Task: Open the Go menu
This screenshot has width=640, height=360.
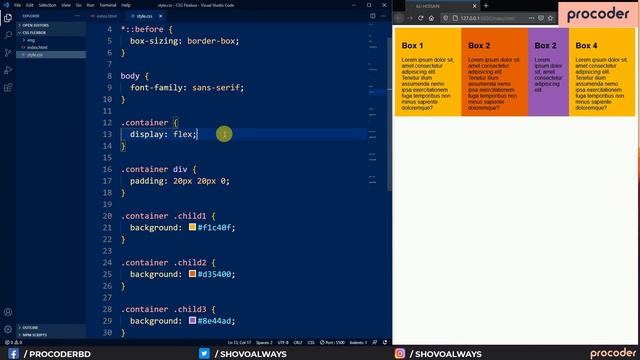Action: 78,5
